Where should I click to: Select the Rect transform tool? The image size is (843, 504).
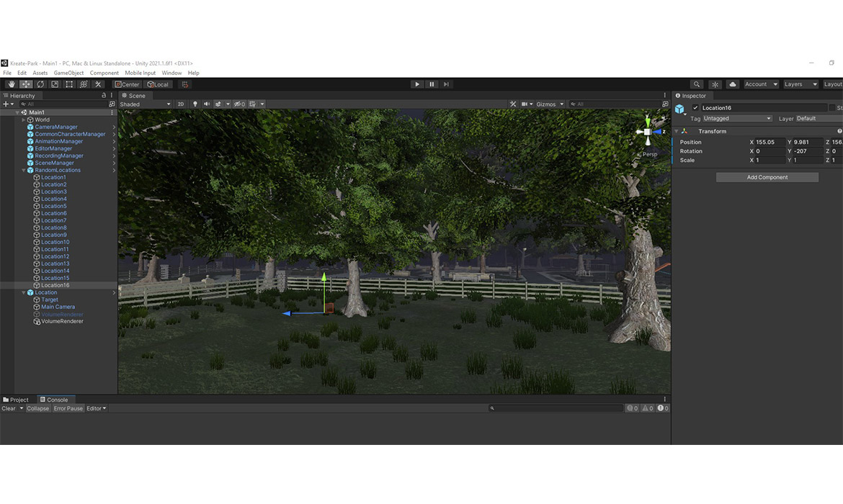(x=69, y=84)
